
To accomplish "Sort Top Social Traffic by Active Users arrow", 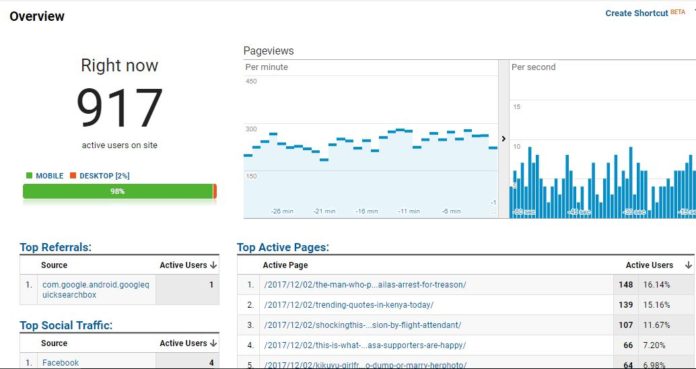I will 214,343.
